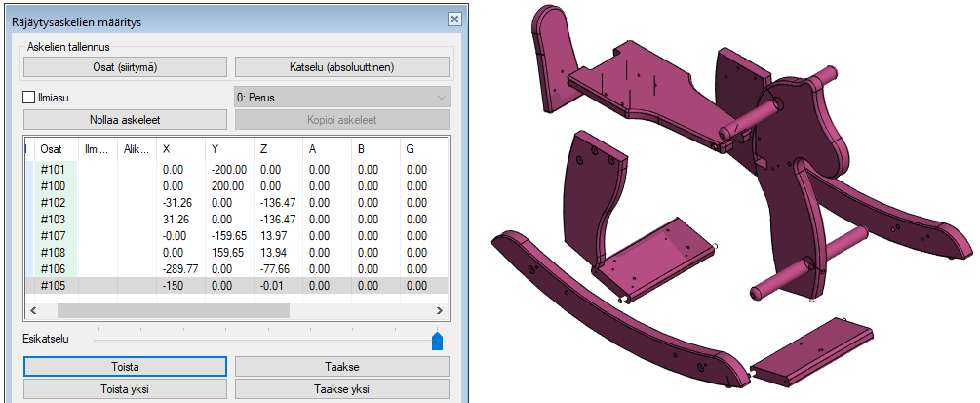Click the Y column header
Screen dimensions: 980x403
216,148
